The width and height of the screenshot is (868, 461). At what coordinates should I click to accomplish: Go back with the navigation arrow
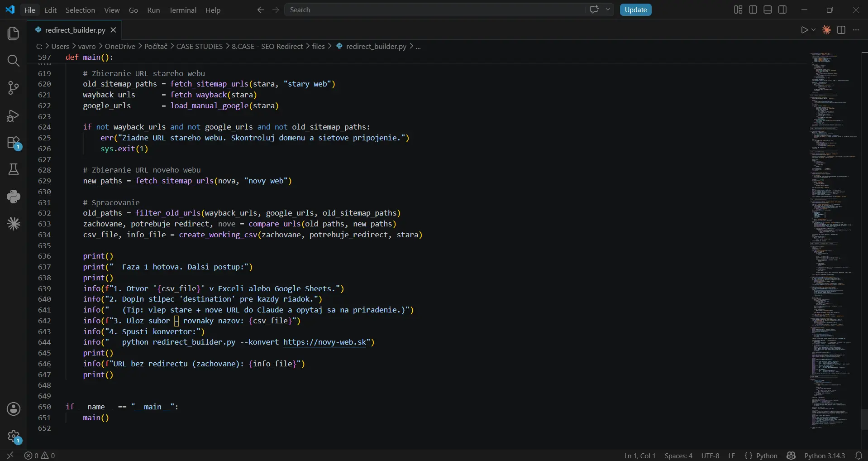point(261,10)
